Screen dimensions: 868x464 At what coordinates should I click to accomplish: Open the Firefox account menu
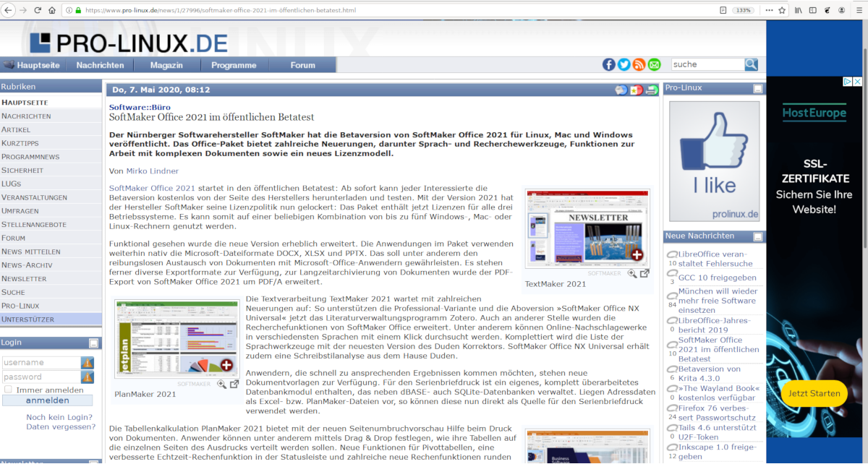click(x=841, y=10)
